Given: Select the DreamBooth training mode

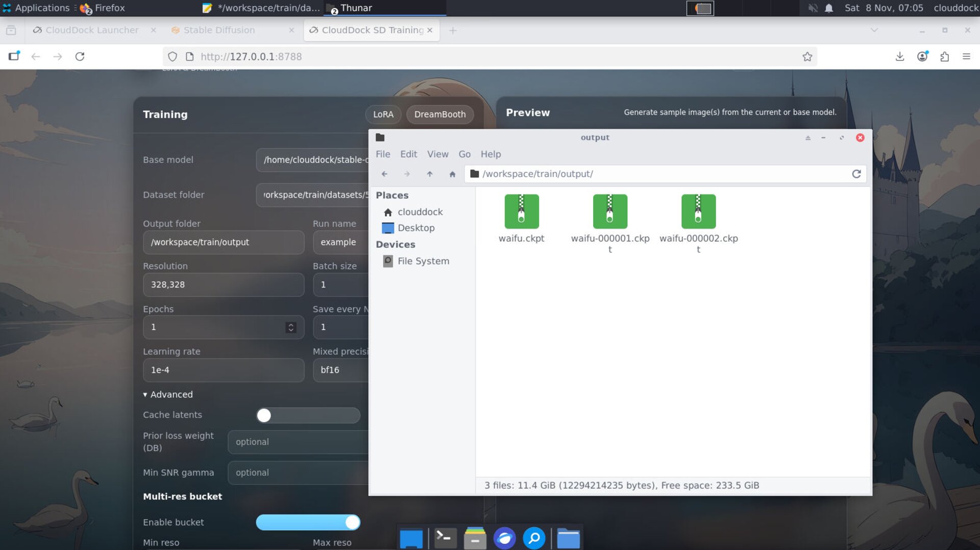Looking at the screenshot, I should [439, 114].
